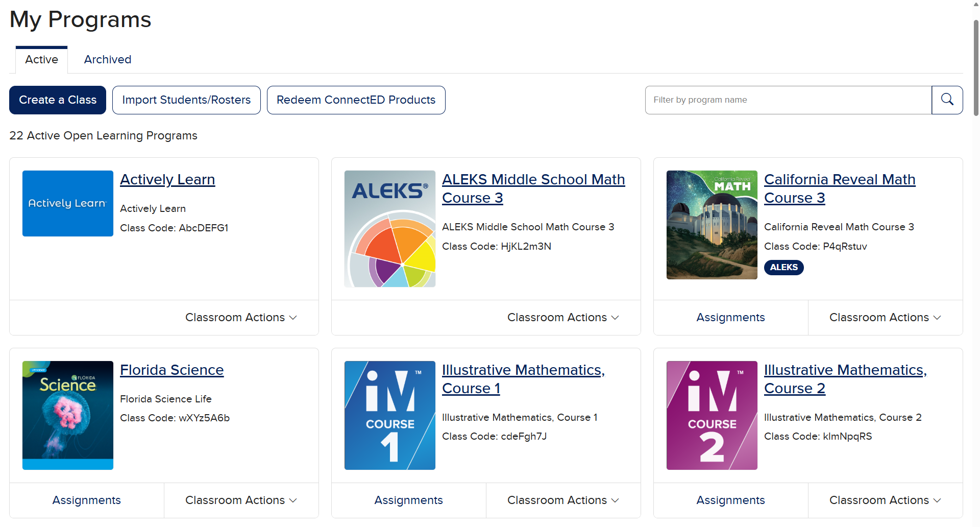Screen dimensions: 980x527
Task: Switch to the Archived tab
Action: (x=108, y=59)
